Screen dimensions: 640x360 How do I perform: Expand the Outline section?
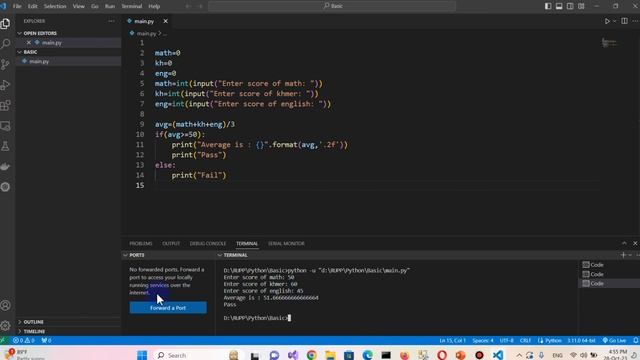20,322
